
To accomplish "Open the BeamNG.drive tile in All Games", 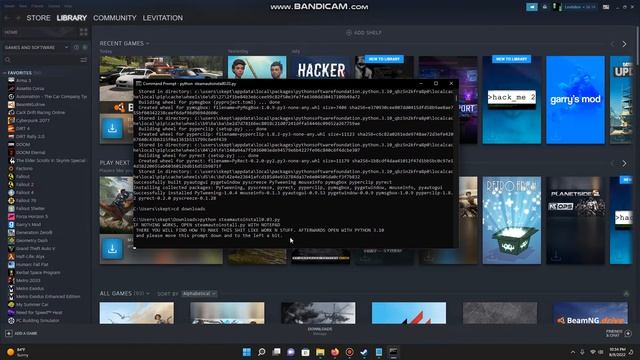I will click(x=590, y=313).
